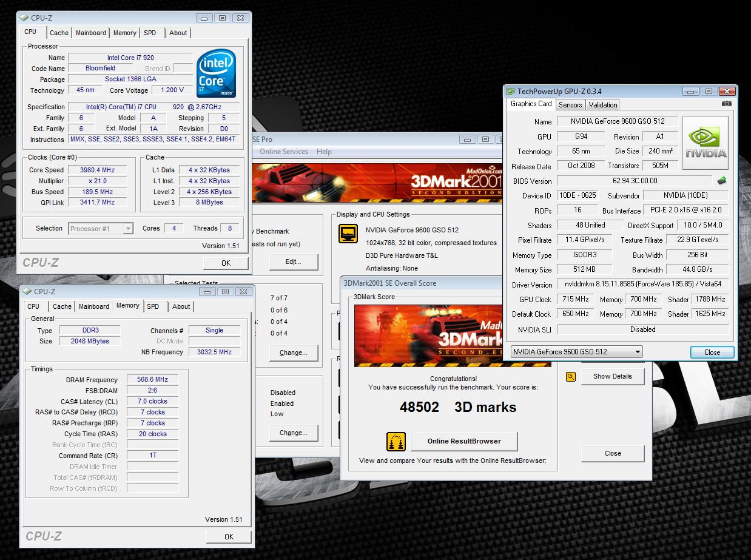Click the Online ResultBrowser button
The height and width of the screenshot is (560, 751).
464,441
